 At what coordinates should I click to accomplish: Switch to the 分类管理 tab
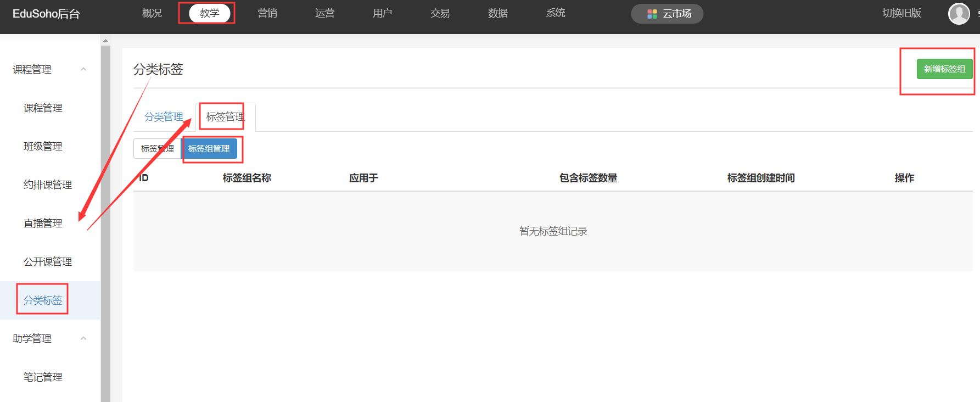point(164,117)
